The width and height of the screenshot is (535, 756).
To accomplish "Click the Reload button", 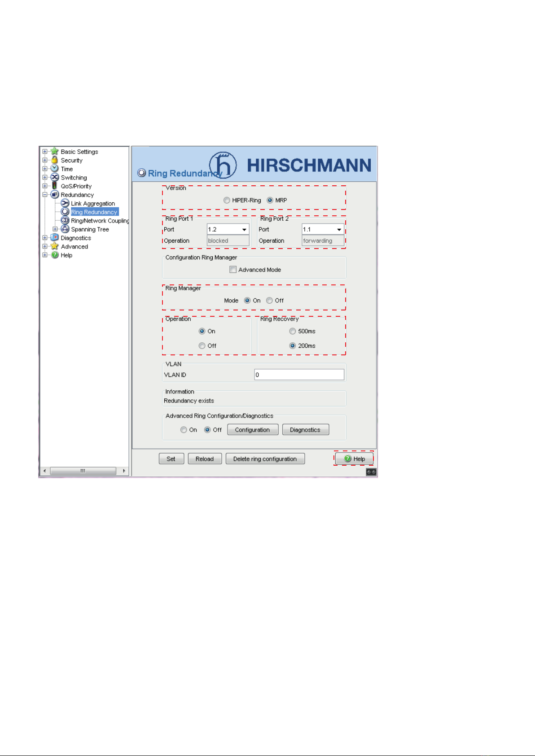I will [x=205, y=459].
